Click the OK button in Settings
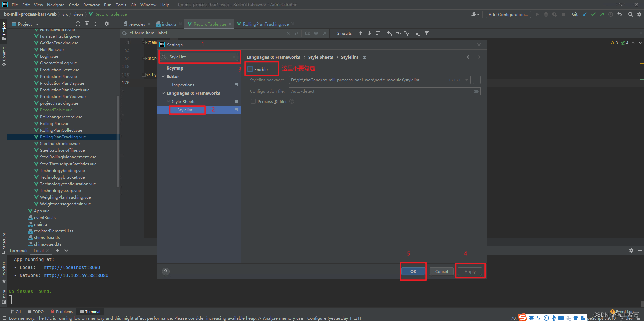 (413, 271)
